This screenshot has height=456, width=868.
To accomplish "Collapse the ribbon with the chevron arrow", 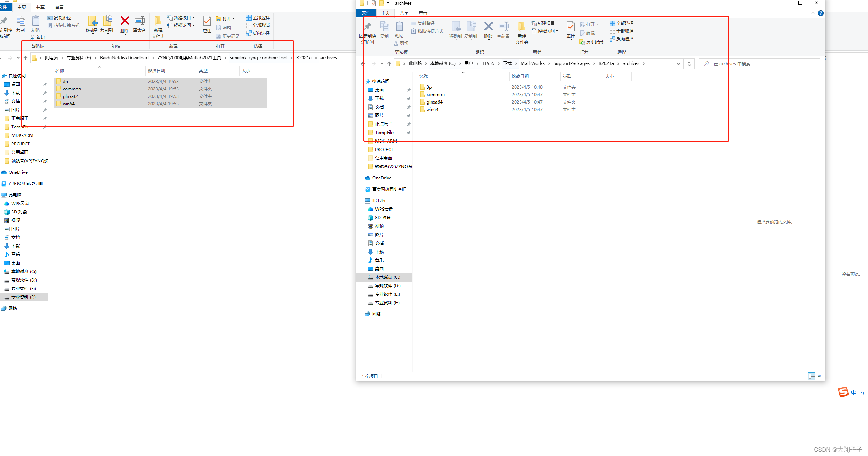I will 813,13.
